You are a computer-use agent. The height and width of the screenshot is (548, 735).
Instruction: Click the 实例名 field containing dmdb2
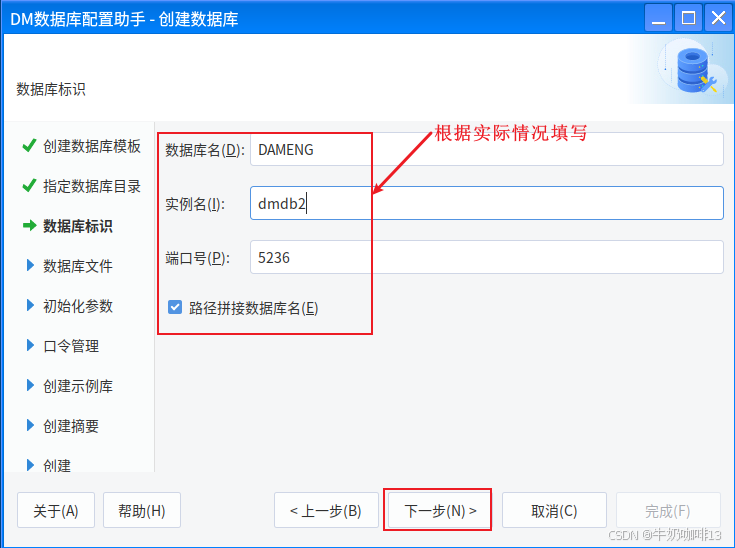(x=487, y=203)
